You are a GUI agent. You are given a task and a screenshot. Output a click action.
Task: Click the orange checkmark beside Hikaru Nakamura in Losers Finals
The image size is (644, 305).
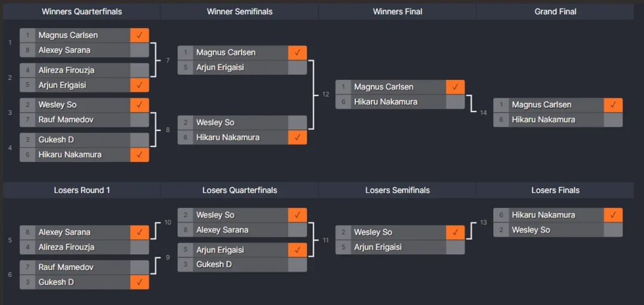point(613,215)
